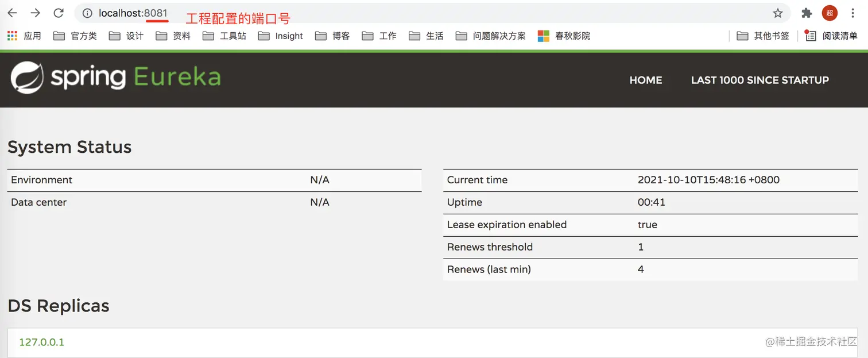The width and height of the screenshot is (868, 358).
Task: Click the Lease expiration enabled label
Action: tap(507, 225)
